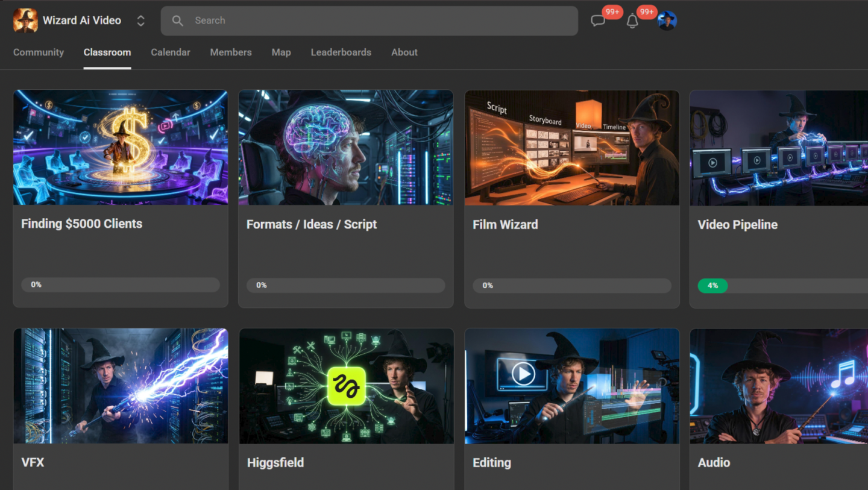Open the Audio course thumbnail

click(x=779, y=386)
